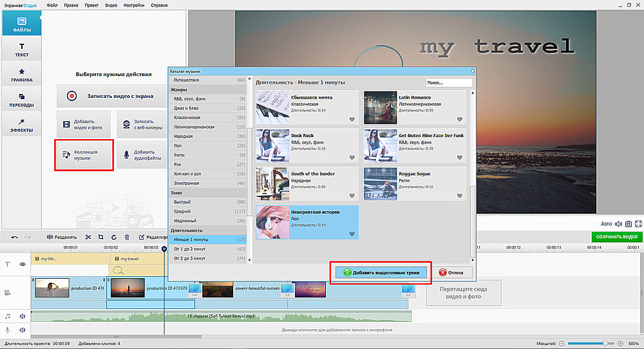Screen dimensions: 644x349
Task: Click Записать с веб-камеры button
Action: pyautogui.click(x=142, y=124)
